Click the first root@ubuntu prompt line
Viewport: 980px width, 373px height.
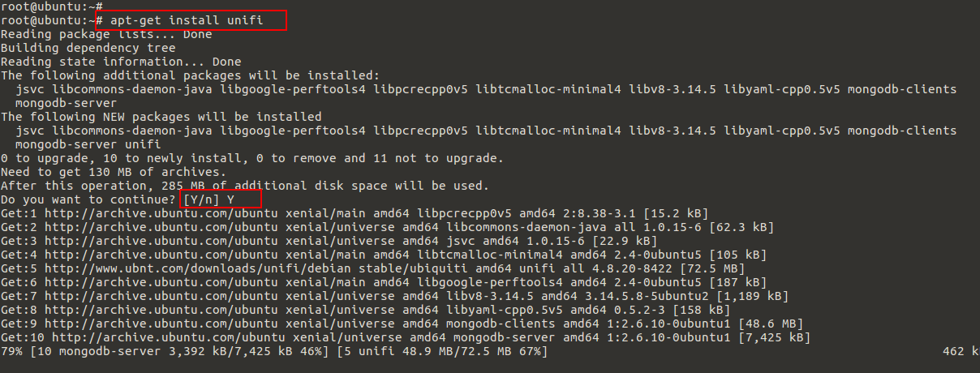point(52,6)
